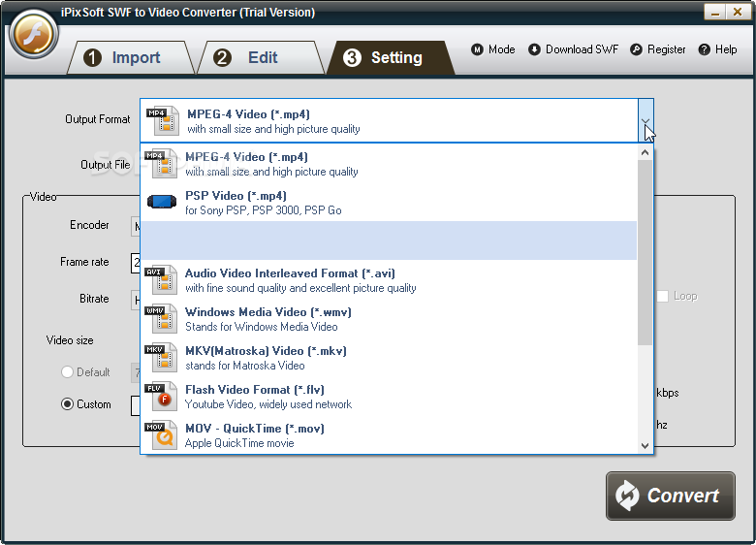Click the format list scroll up arrow

coord(645,153)
